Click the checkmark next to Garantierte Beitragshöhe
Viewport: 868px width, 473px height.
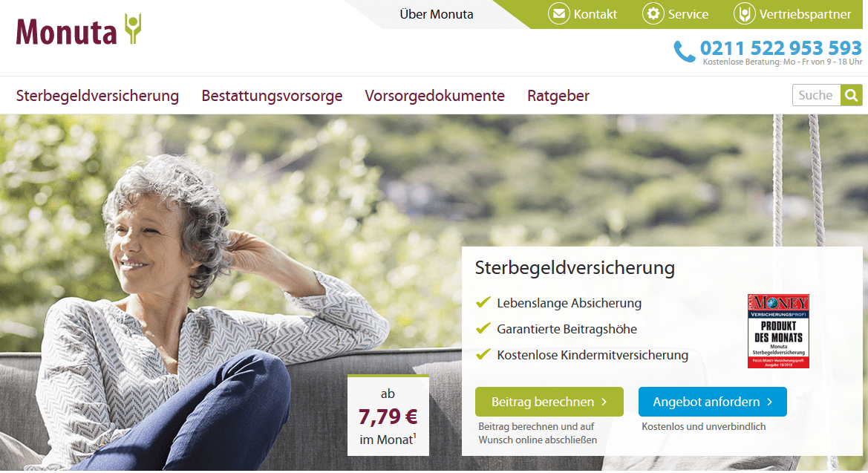[x=483, y=328]
